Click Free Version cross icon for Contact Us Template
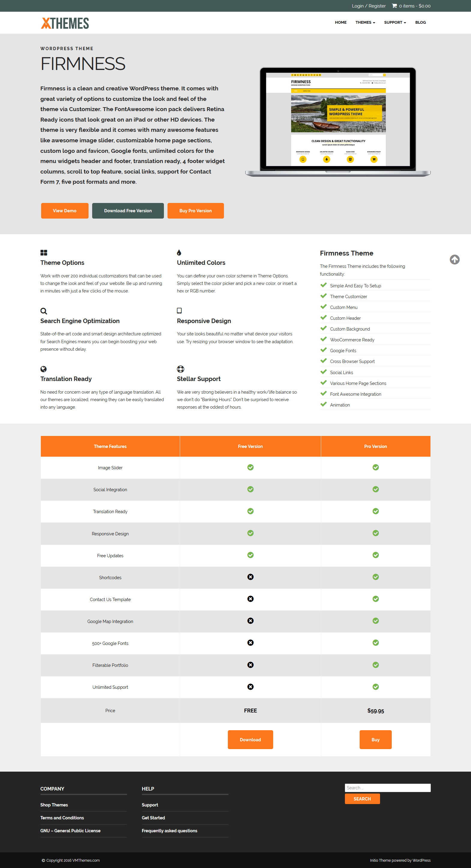 [250, 599]
